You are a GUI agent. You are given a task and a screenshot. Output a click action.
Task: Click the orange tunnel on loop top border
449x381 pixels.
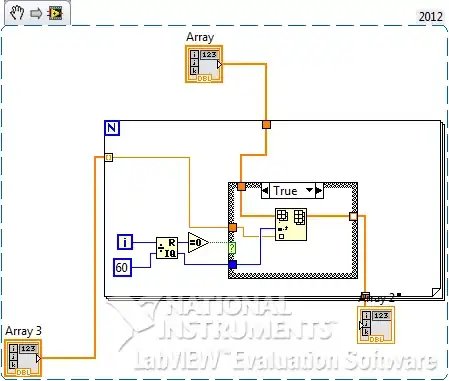tap(266, 125)
